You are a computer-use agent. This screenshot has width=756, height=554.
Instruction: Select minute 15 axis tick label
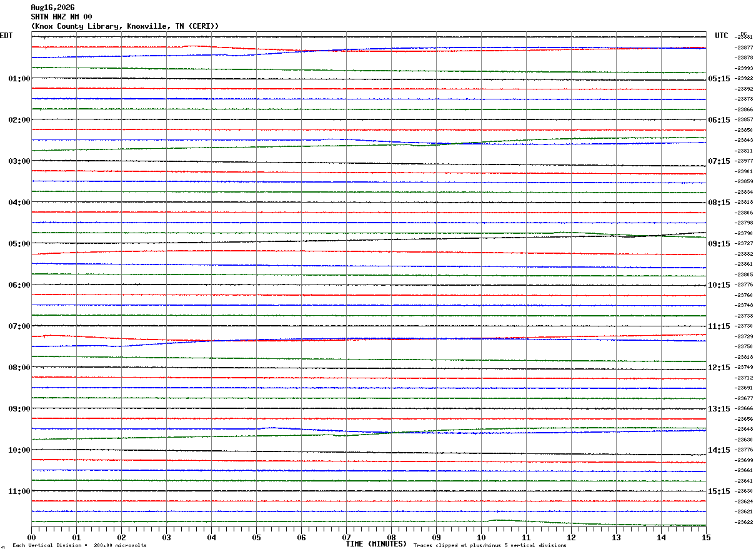coord(705,537)
